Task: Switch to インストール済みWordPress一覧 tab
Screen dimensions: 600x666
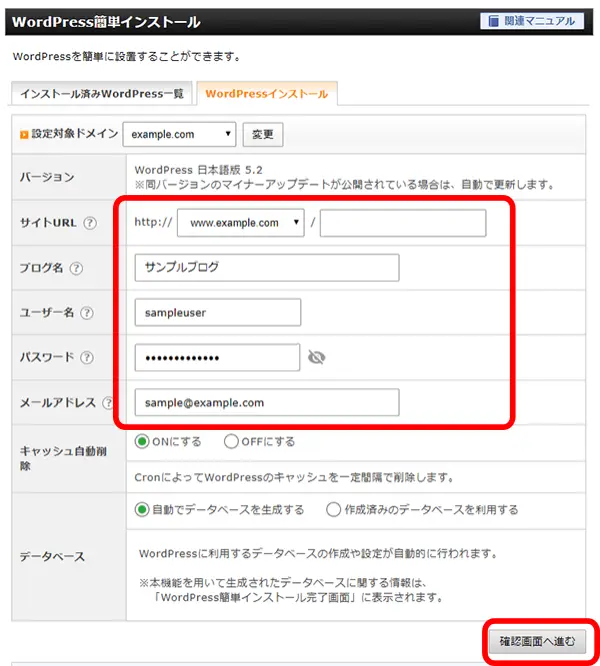Action: point(102,94)
